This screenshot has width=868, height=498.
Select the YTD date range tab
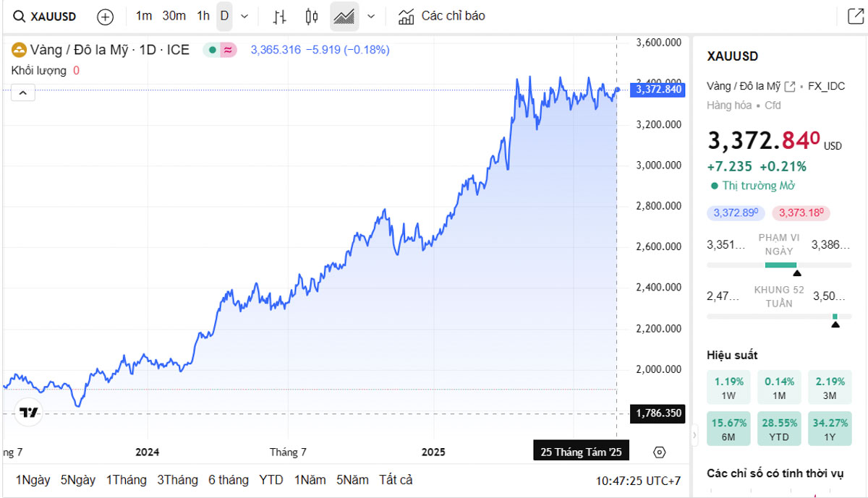(x=271, y=480)
